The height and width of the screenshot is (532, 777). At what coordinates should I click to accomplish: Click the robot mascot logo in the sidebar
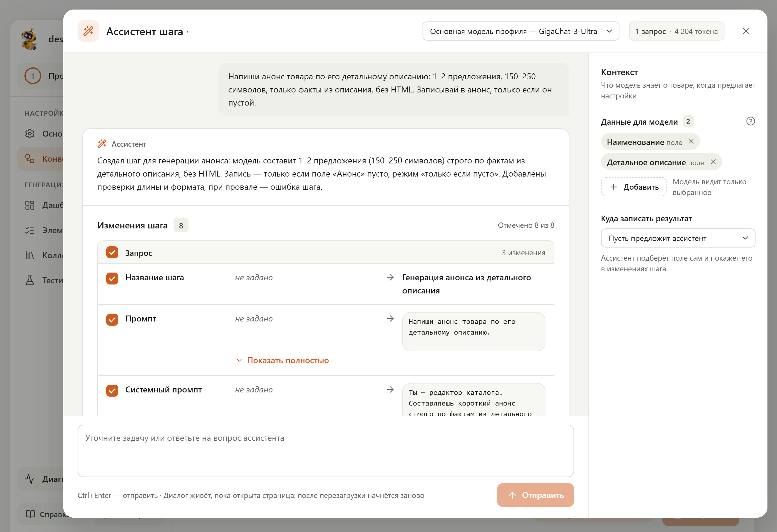click(x=30, y=39)
